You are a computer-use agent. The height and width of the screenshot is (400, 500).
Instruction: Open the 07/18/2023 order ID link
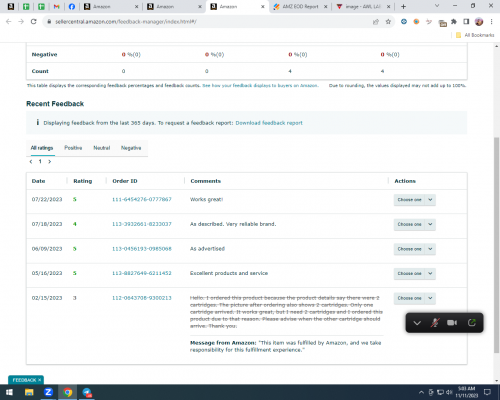(x=142, y=224)
